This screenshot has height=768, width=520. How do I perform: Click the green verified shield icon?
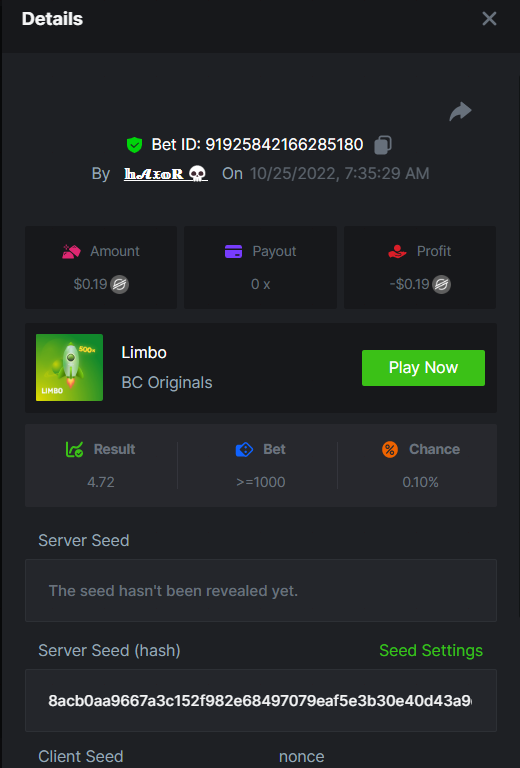[134, 145]
